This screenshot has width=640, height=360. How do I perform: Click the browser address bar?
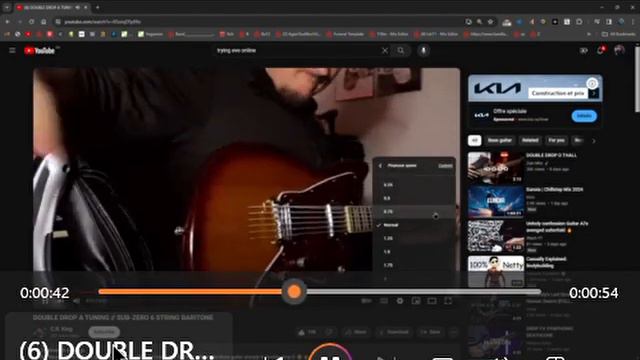(261, 22)
